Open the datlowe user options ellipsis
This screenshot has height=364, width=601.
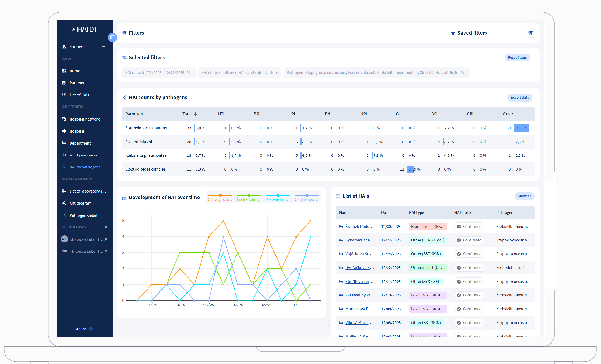(104, 47)
